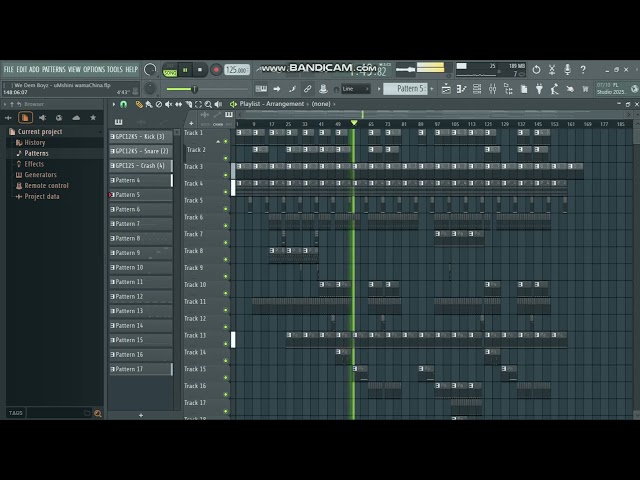Open the plugin picker plug icon
The image size is (640, 480).
[539, 89]
